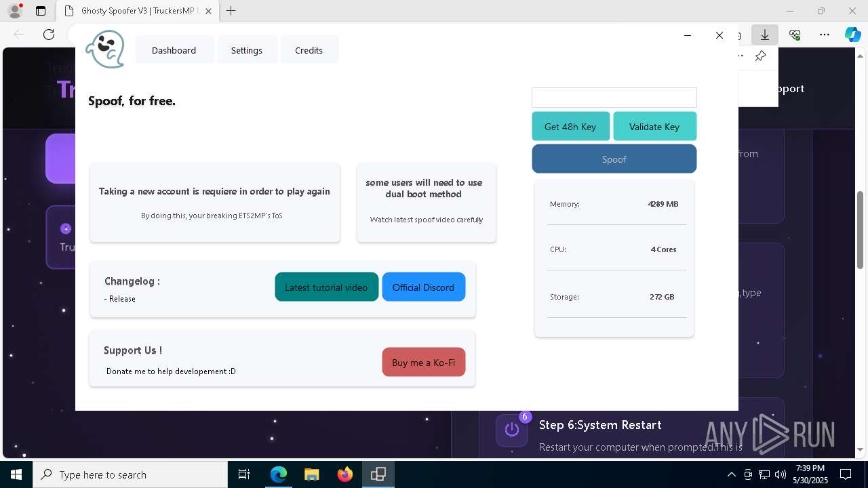Pin the downloads panel
868x488 pixels.
pos(761,56)
